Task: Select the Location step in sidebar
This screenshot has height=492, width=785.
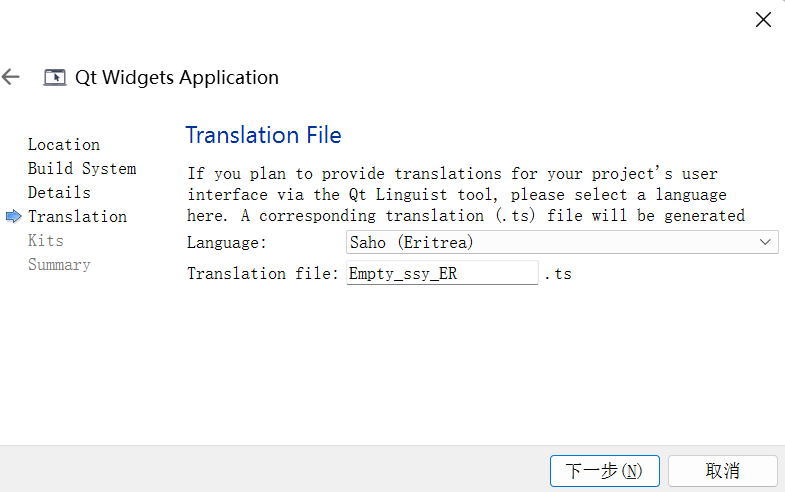Action: (x=64, y=145)
